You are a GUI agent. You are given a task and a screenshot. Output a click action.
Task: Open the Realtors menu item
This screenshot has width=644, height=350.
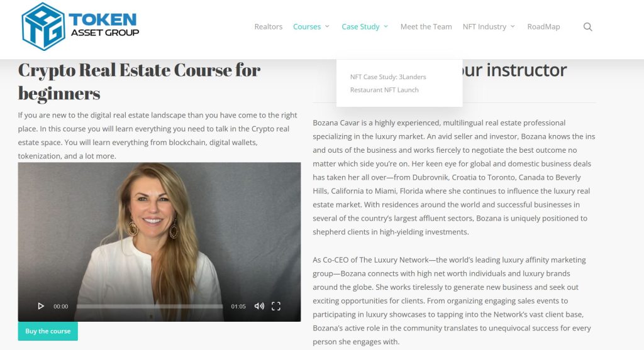[x=268, y=26]
